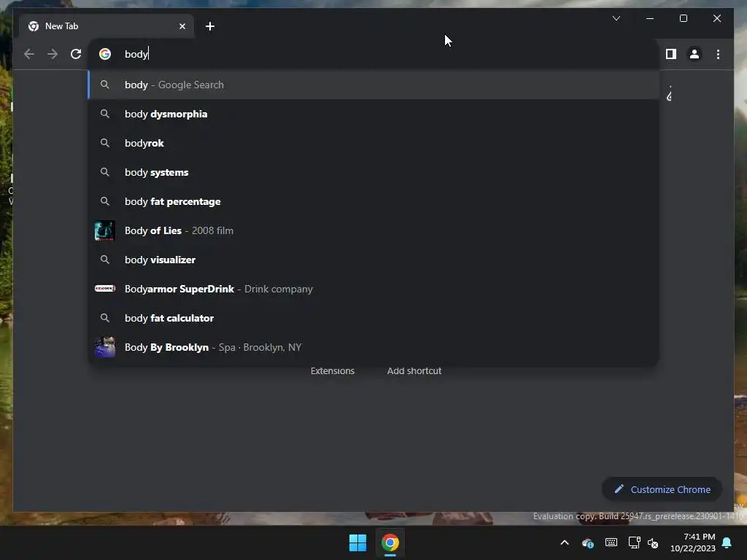Choose 'body dysmorphia' suggestion
Viewport: 747px width, 560px height.
pos(374,114)
